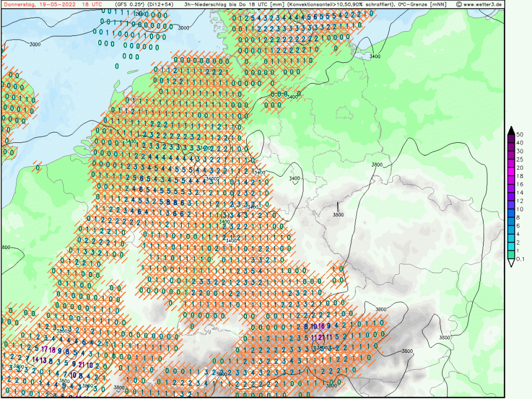Click the white bottom arrow of the color scale
Viewport: 532px width, 399px height.
511,263
